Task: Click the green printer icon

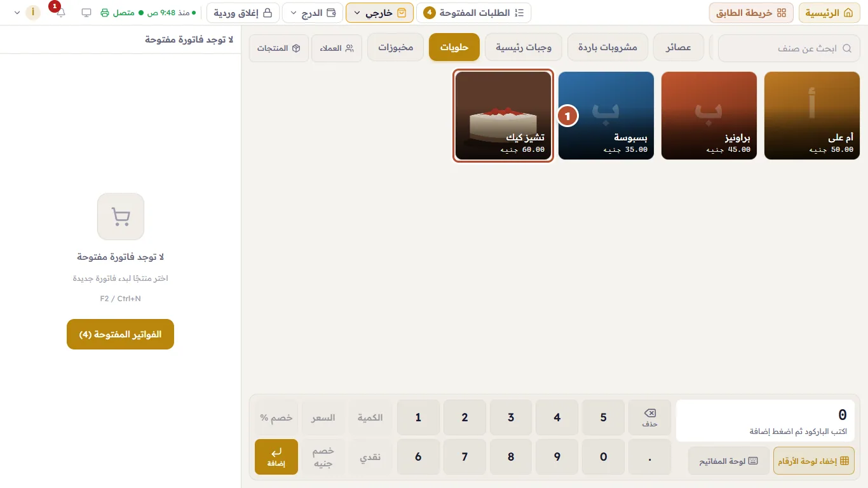Action: pyautogui.click(x=105, y=13)
